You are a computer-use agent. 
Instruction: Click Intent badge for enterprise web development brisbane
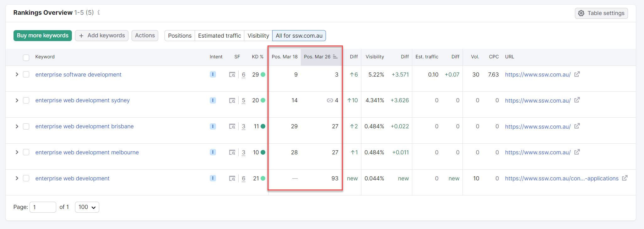213,126
